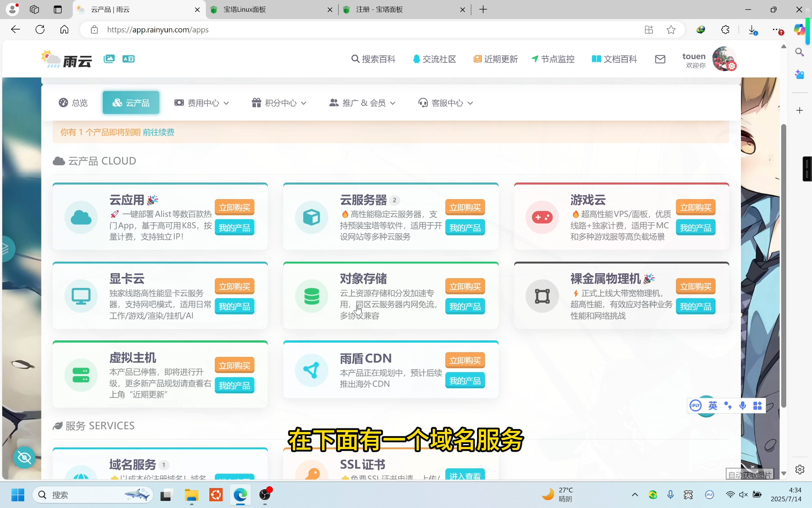Add this page to favorites star
Viewport: 812px width, 508px height.
pyautogui.click(x=671, y=30)
